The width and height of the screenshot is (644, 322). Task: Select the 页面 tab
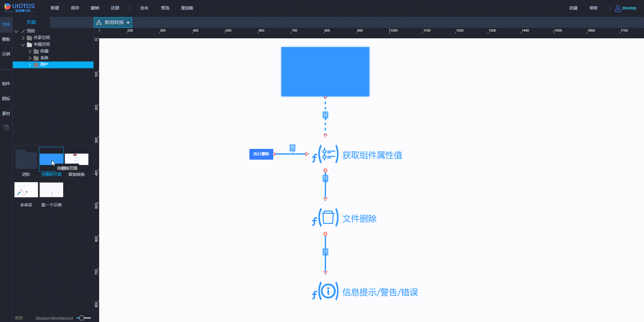31,22
